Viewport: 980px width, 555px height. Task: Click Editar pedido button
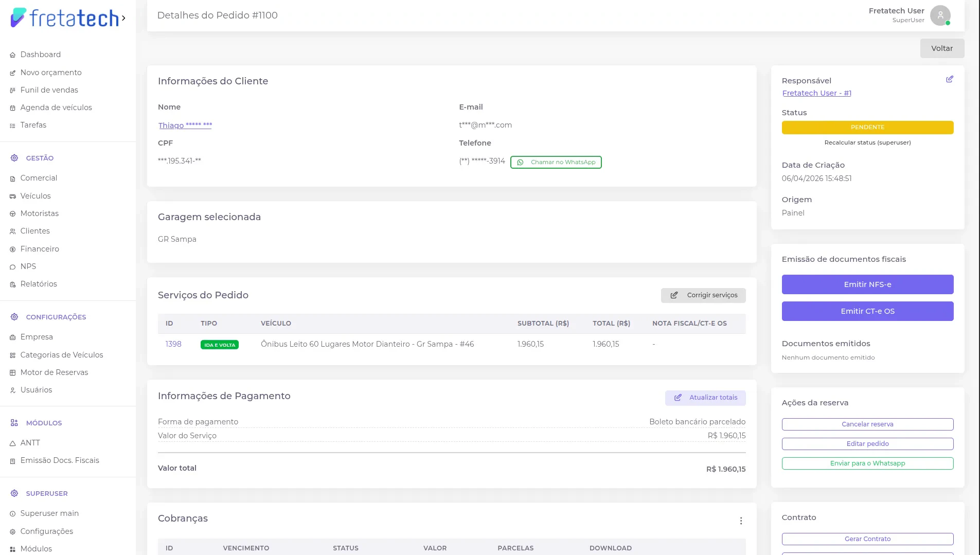point(867,444)
